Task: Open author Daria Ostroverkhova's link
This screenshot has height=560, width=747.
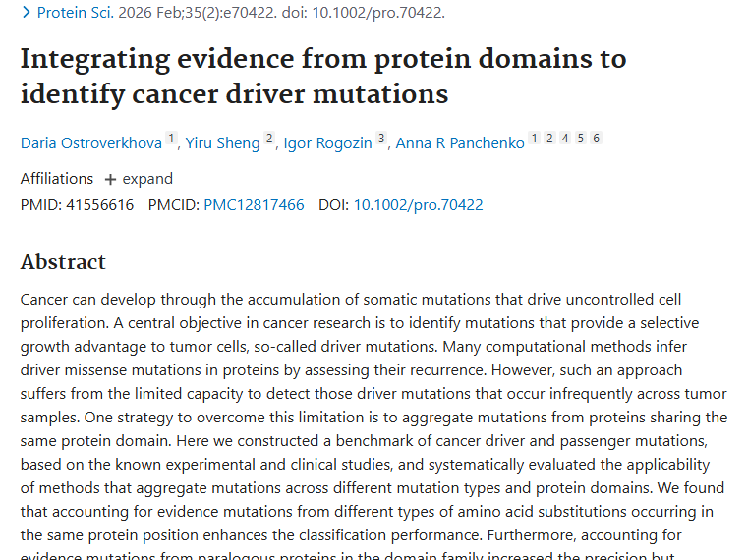Action: (90, 143)
